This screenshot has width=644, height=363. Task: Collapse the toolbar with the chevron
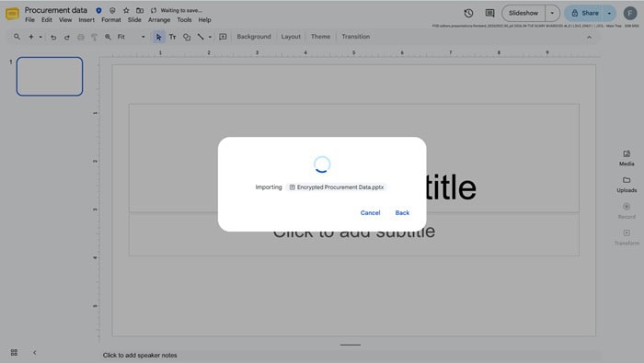pyautogui.click(x=589, y=37)
